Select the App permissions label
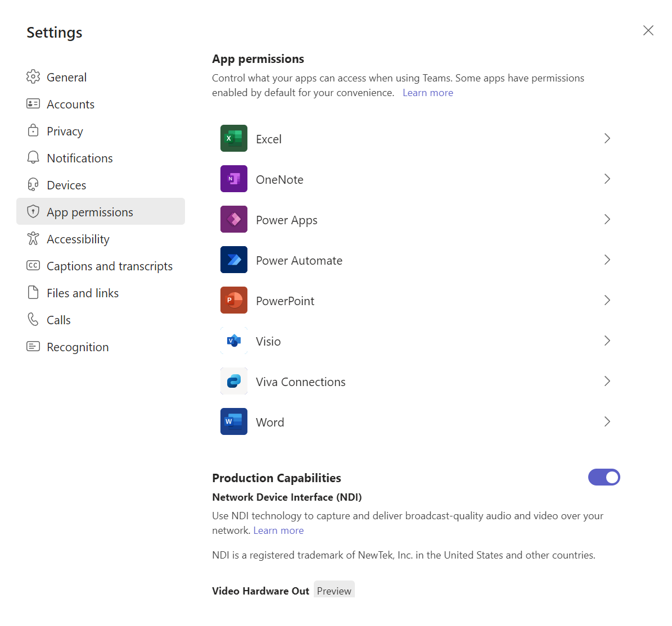This screenshot has height=626, width=672. click(x=90, y=212)
